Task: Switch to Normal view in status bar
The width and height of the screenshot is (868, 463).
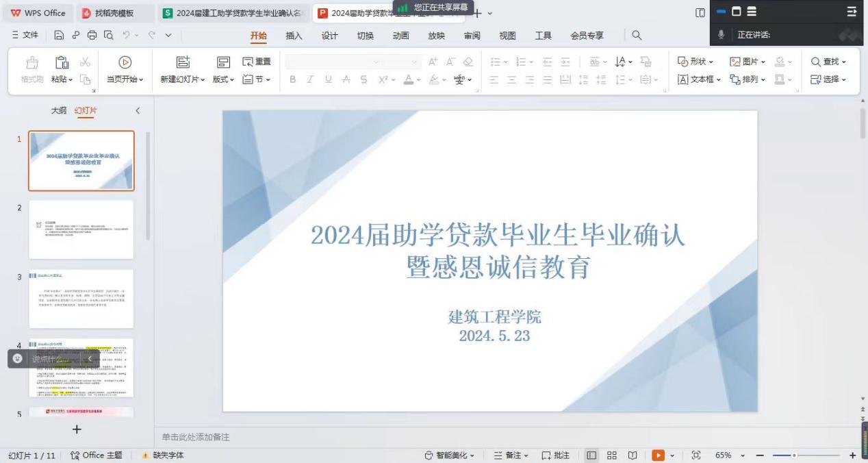Action: pyautogui.click(x=591, y=455)
